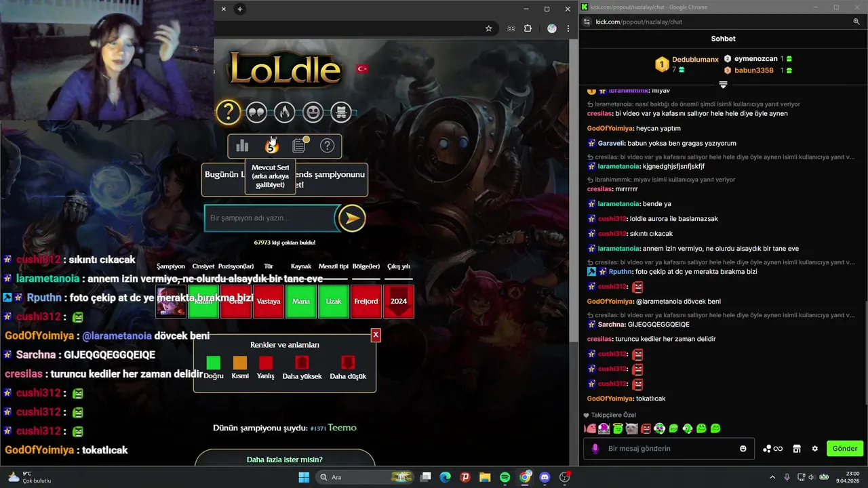868x488 pixels.
Task: Click gifter eymenozcan in leaderboard
Action: pos(755,59)
